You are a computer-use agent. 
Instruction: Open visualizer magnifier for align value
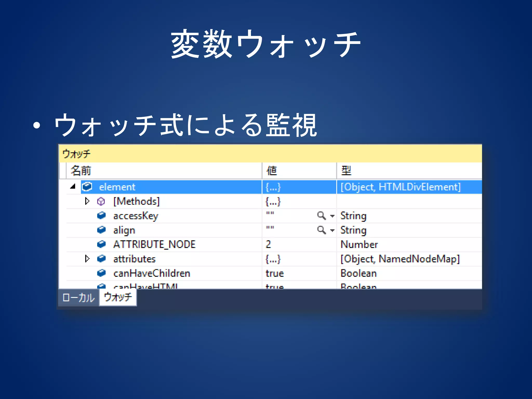[x=322, y=230]
